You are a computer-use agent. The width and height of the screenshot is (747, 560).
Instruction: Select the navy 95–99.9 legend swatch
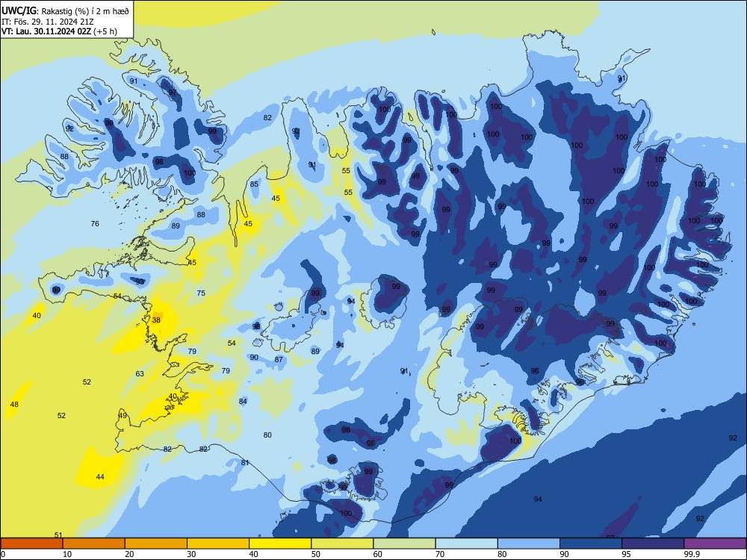tap(653, 544)
